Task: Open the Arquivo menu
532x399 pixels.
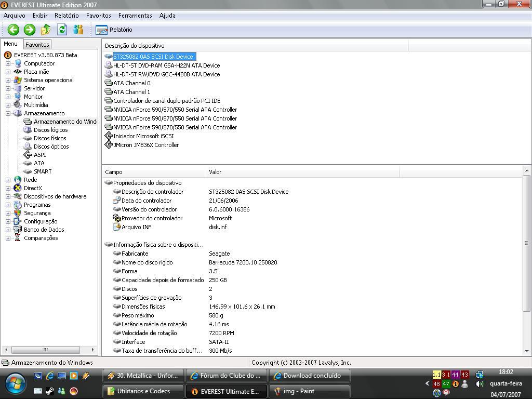Action: click(x=14, y=16)
